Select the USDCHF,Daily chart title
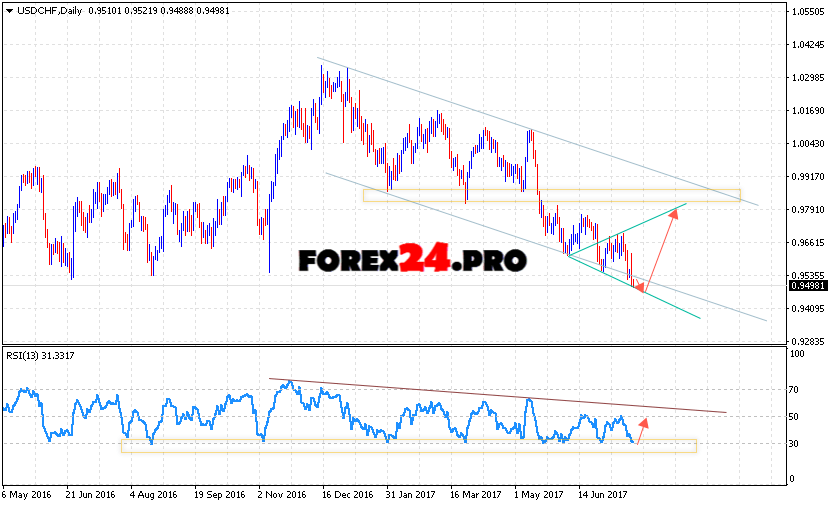The width and height of the screenshot is (829, 506). point(50,11)
